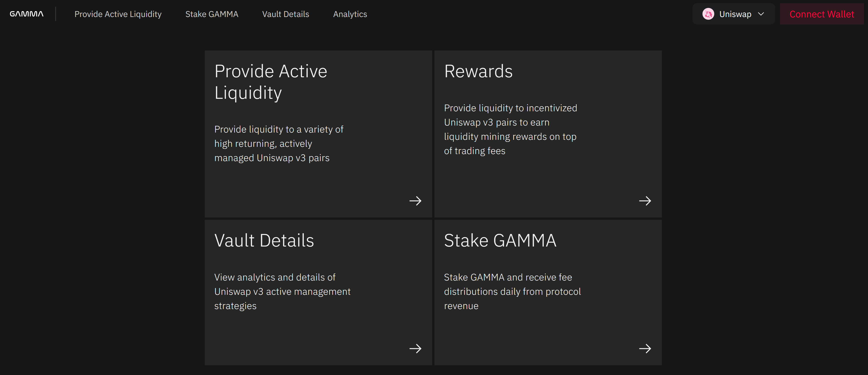This screenshot has width=868, height=375.
Task: Click the Provide Active Liquidity card heading
Action: click(x=271, y=82)
